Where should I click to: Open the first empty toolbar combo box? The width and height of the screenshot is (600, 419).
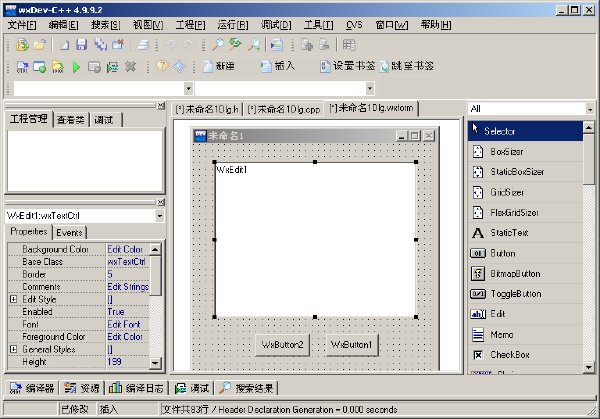(188, 88)
